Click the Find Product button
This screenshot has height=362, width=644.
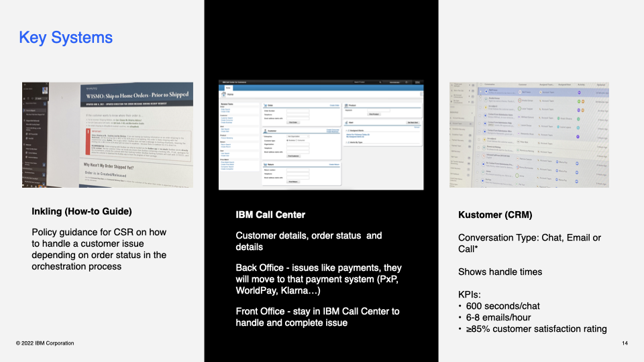click(x=374, y=114)
